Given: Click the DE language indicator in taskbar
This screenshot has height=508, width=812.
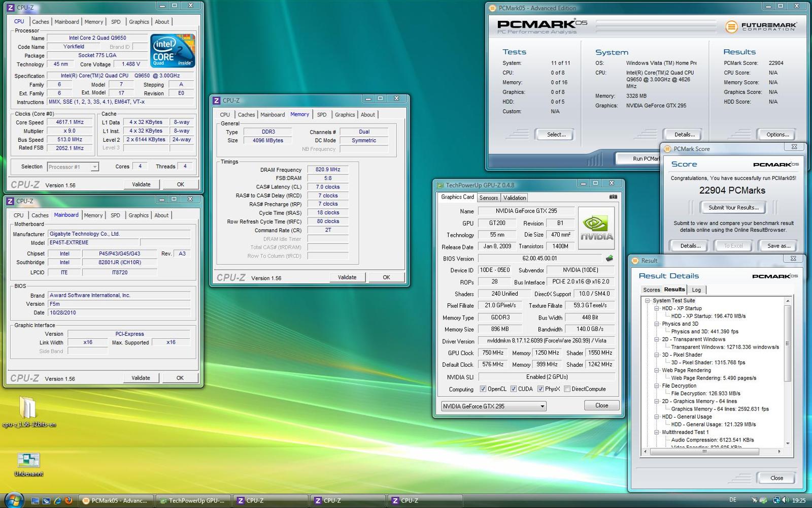Looking at the screenshot, I should point(733,500).
